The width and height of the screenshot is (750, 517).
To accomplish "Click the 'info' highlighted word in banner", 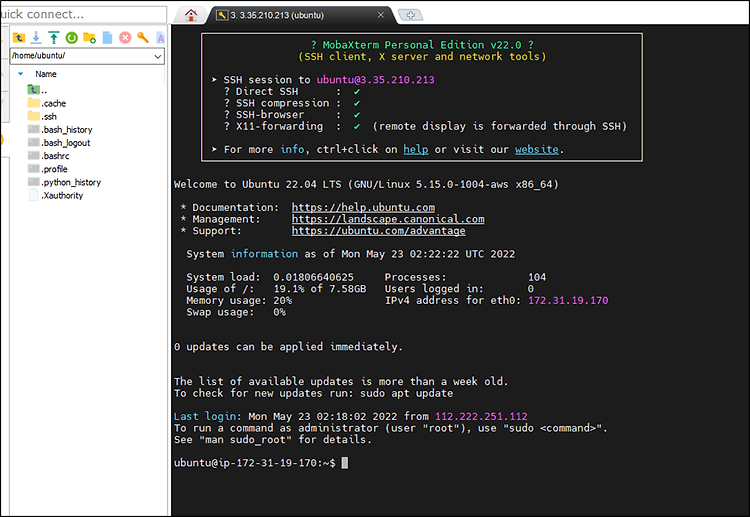I will pos(292,149).
